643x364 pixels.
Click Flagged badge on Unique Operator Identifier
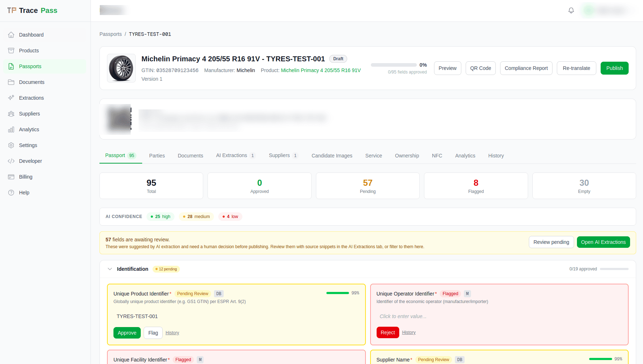[451, 294]
